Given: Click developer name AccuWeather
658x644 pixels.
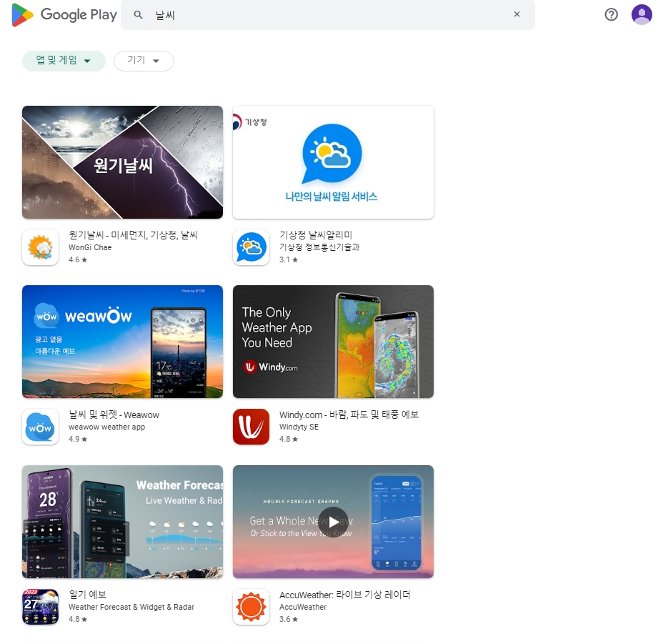Looking at the screenshot, I should [303, 607].
